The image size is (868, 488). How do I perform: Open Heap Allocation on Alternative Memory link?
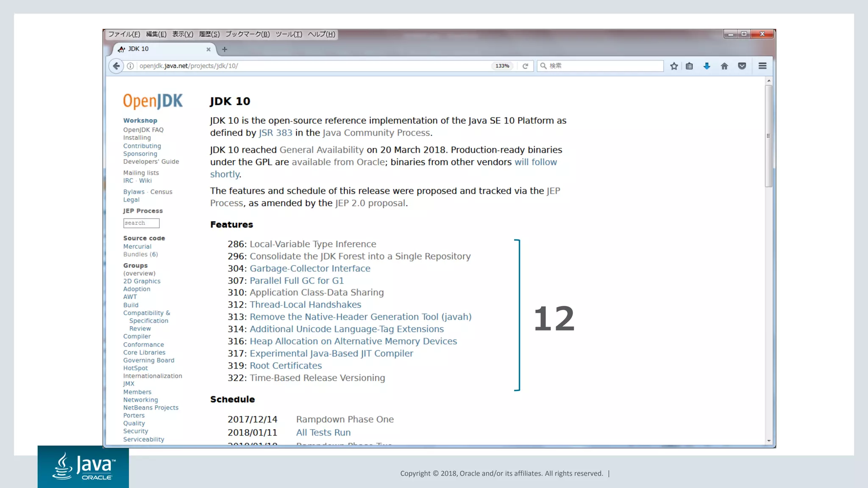pyautogui.click(x=353, y=341)
